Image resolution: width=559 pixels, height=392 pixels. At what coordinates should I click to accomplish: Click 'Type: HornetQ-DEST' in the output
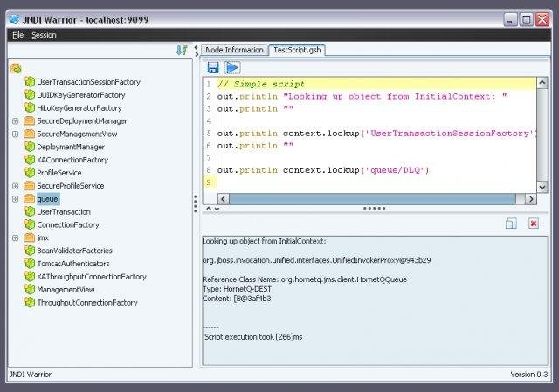pos(237,289)
